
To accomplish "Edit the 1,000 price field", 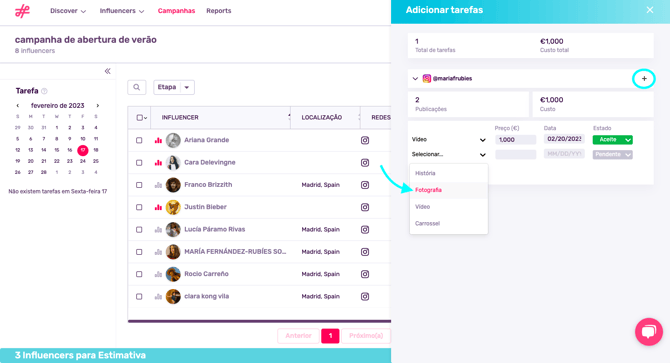I will (516, 140).
